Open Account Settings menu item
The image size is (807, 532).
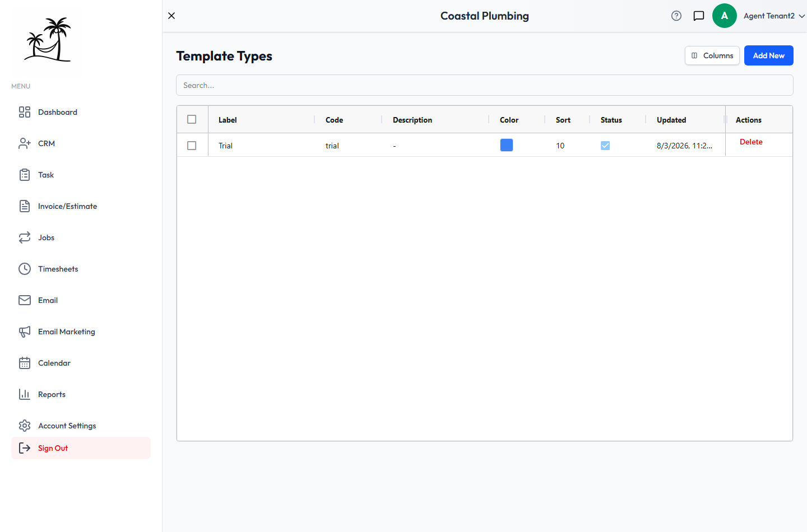coord(81,426)
